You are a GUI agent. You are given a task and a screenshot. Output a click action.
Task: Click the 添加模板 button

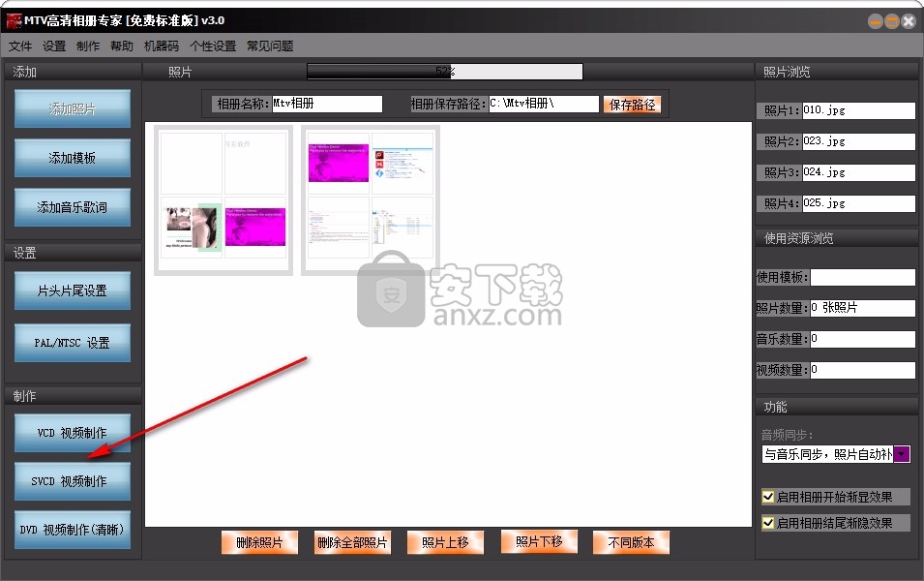pos(73,158)
